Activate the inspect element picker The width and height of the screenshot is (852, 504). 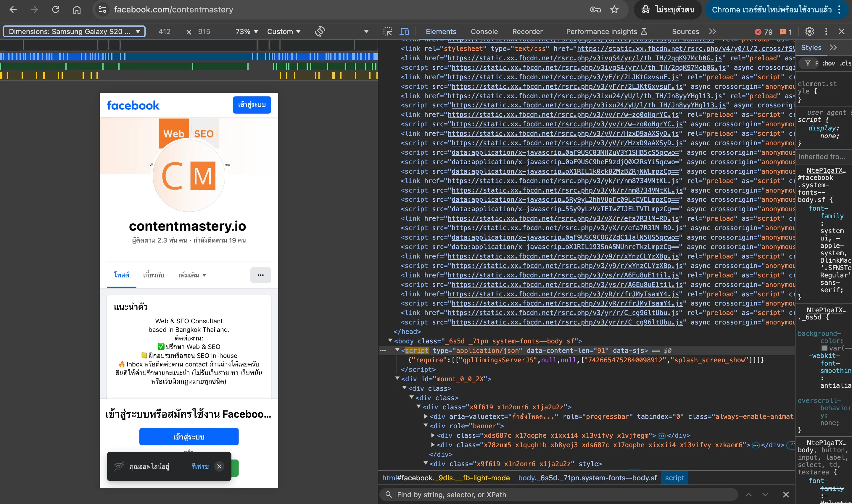tap(388, 32)
